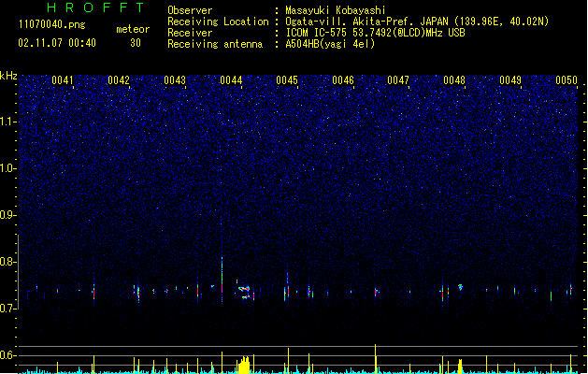Click the 0049 time marker
The width and height of the screenshot is (588, 374).
[510, 80]
